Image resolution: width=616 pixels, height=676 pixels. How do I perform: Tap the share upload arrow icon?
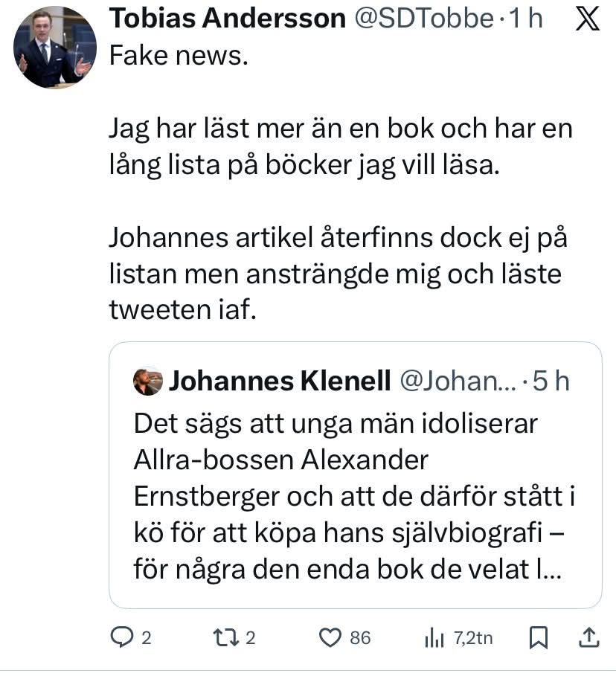[x=588, y=637]
